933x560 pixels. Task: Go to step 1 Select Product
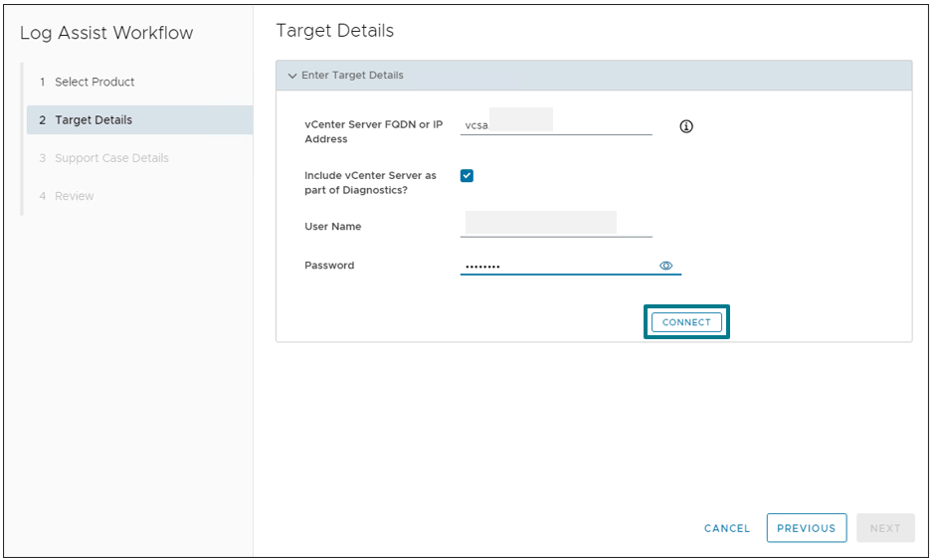pos(94,82)
